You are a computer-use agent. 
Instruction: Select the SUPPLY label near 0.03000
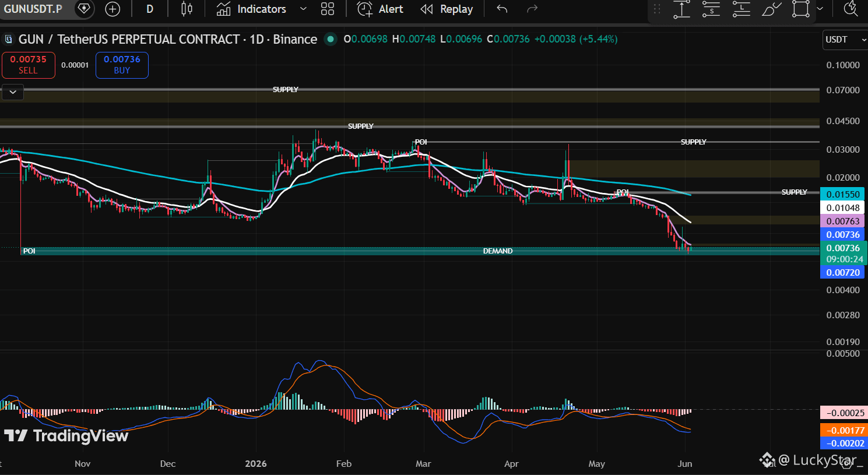coord(694,142)
